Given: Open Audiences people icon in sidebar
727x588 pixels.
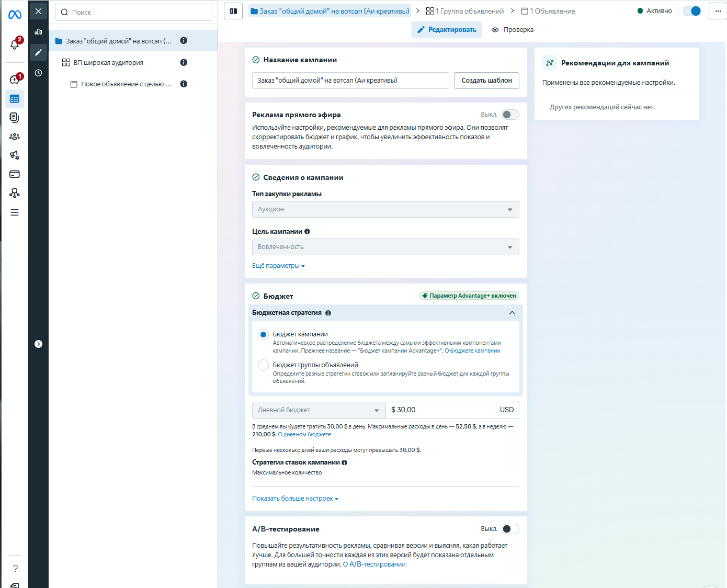Looking at the screenshot, I should pyautogui.click(x=15, y=137).
